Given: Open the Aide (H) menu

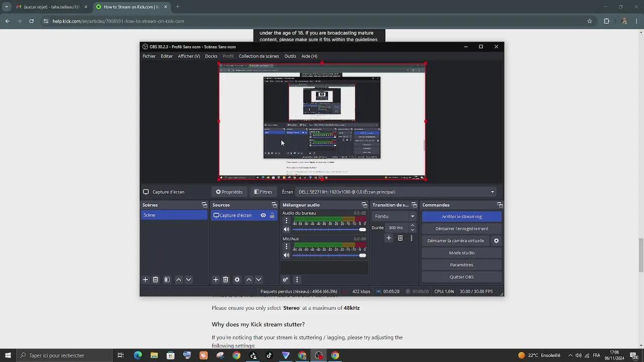Looking at the screenshot, I should tap(309, 56).
